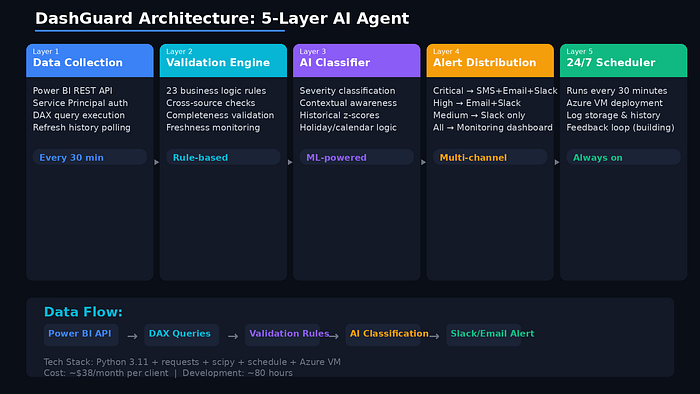The image size is (700, 394).
Task: Click 'Completeness validation' line
Action: click(220, 116)
